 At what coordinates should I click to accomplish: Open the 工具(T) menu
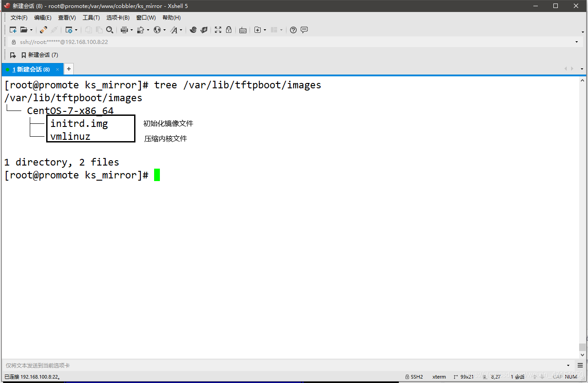click(x=91, y=18)
